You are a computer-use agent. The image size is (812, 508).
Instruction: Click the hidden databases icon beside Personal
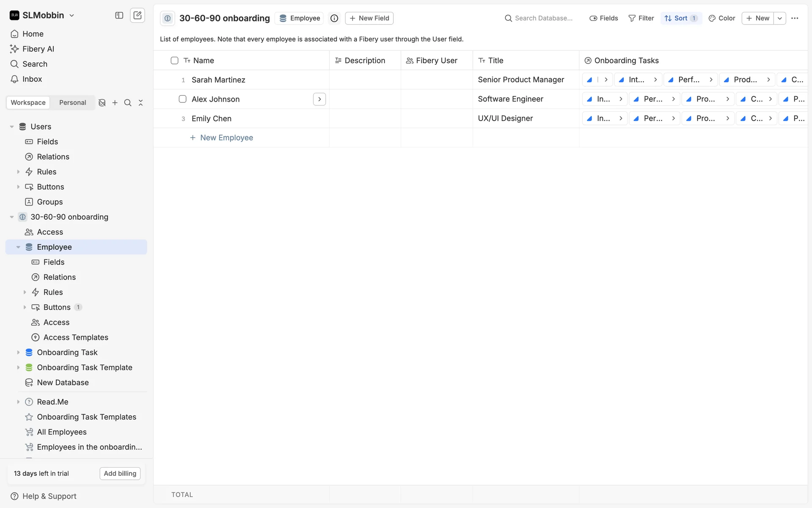click(102, 103)
